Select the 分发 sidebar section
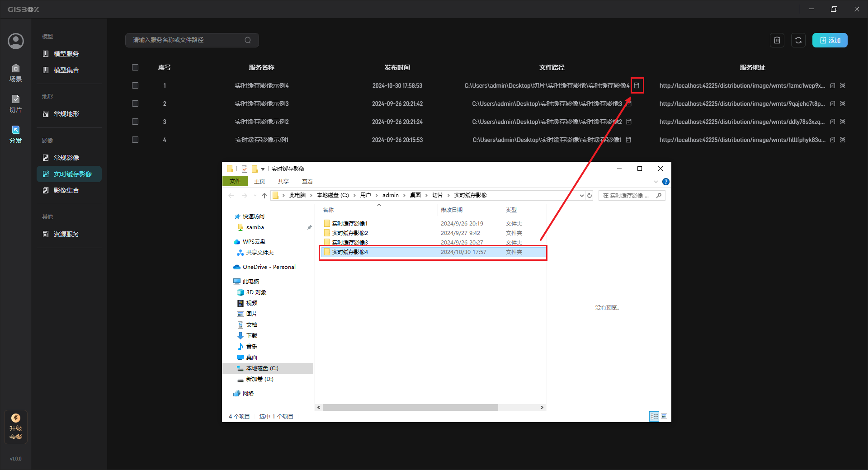 coord(16,134)
